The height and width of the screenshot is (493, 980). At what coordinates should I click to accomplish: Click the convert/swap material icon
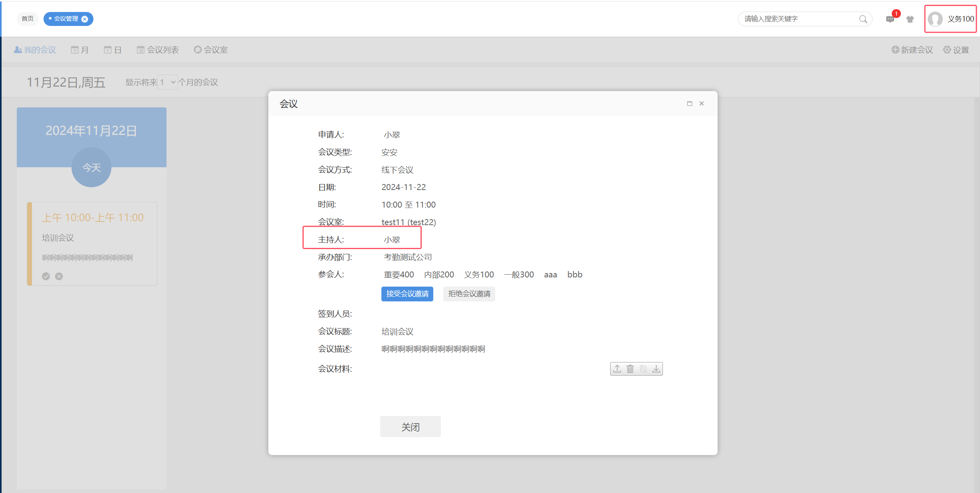[x=643, y=369]
